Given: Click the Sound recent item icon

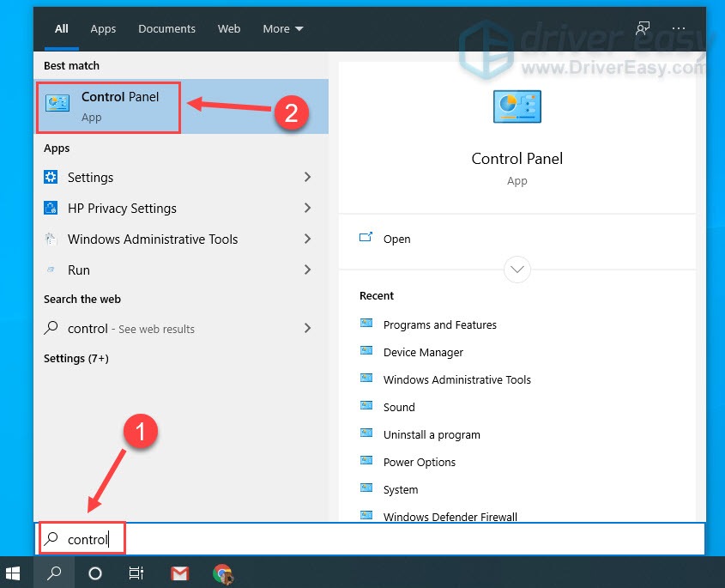Looking at the screenshot, I should [366, 406].
